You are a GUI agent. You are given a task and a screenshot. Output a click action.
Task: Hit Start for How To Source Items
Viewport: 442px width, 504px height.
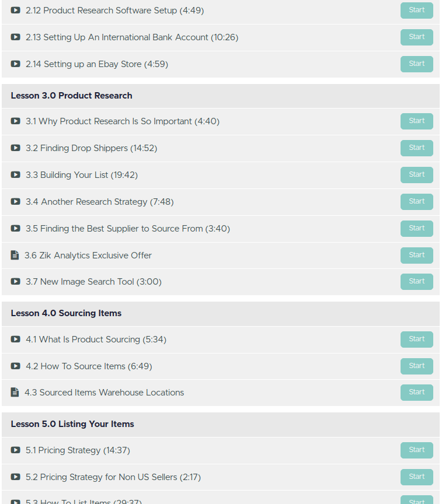(416, 366)
